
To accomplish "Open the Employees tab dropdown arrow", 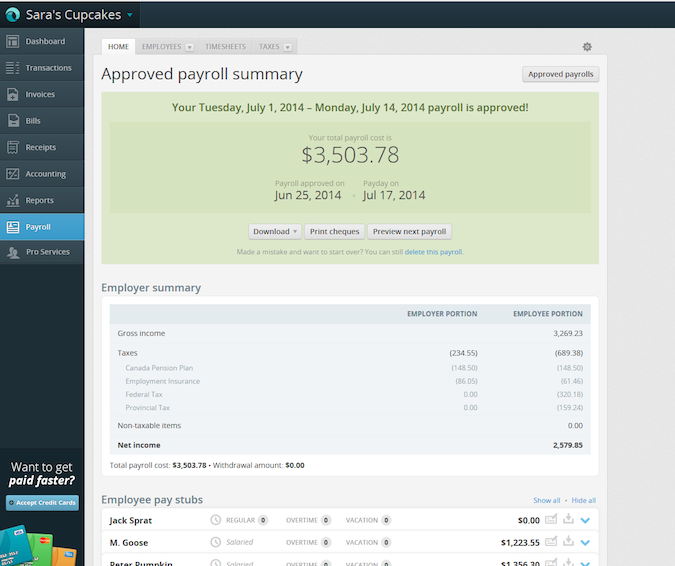I will coord(189,47).
